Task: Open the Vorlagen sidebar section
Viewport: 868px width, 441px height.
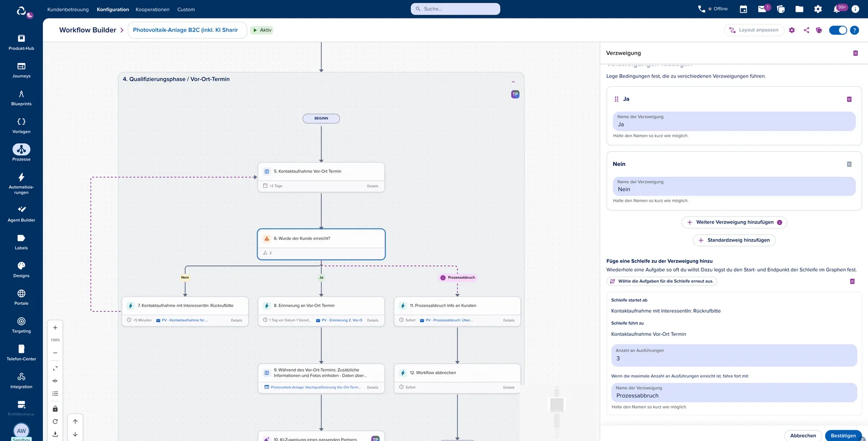Action: point(21,125)
